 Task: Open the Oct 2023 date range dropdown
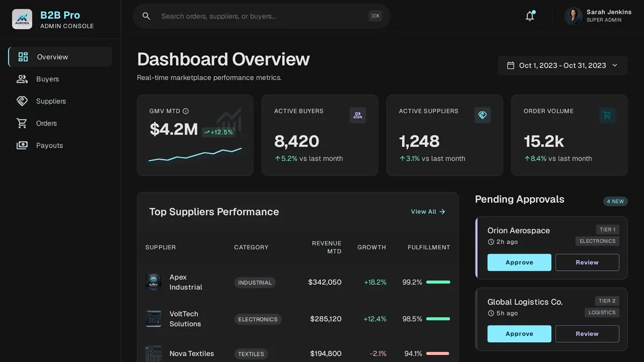pyautogui.click(x=562, y=65)
